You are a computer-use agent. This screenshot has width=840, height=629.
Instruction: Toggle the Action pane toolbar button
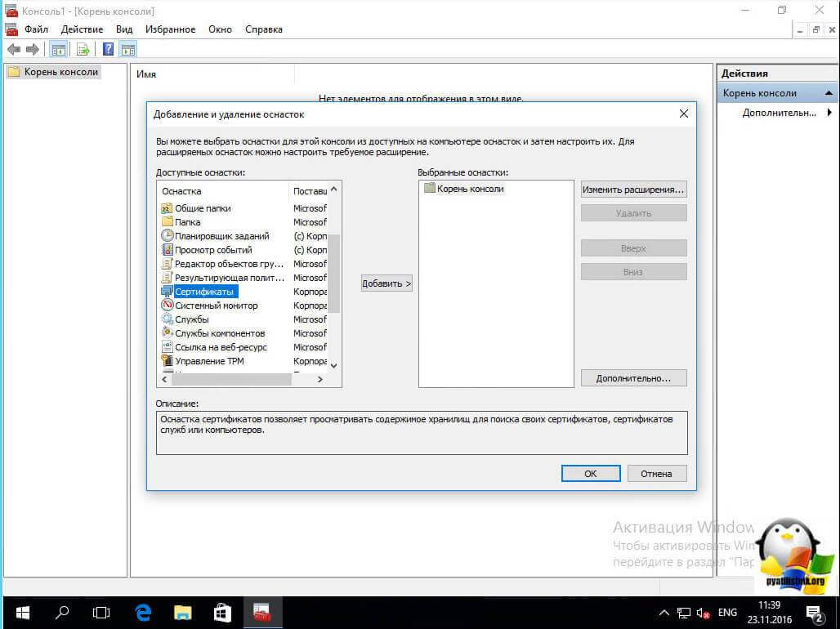[128, 49]
